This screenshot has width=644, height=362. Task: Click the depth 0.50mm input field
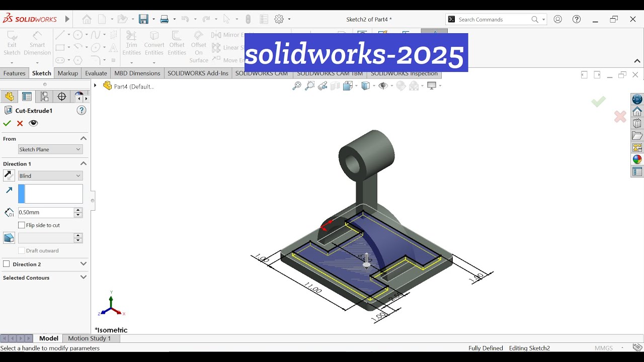click(x=46, y=212)
